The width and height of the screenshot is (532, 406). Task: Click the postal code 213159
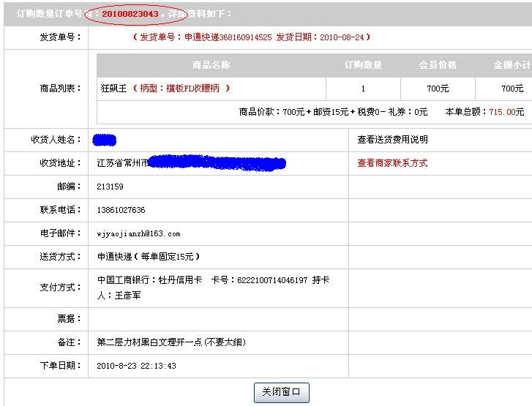tap(110, 187)
